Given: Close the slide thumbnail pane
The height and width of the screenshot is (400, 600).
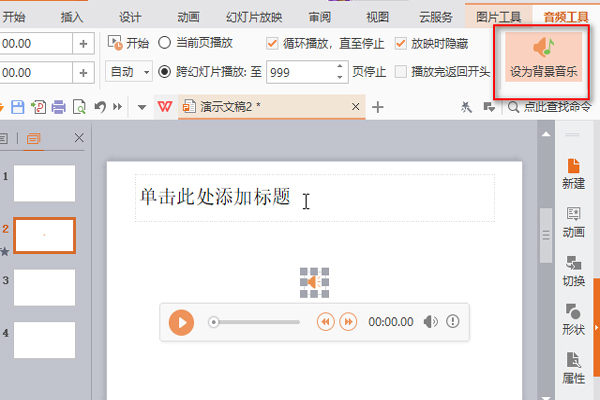Looking at the screenshot, I should 79,138.
